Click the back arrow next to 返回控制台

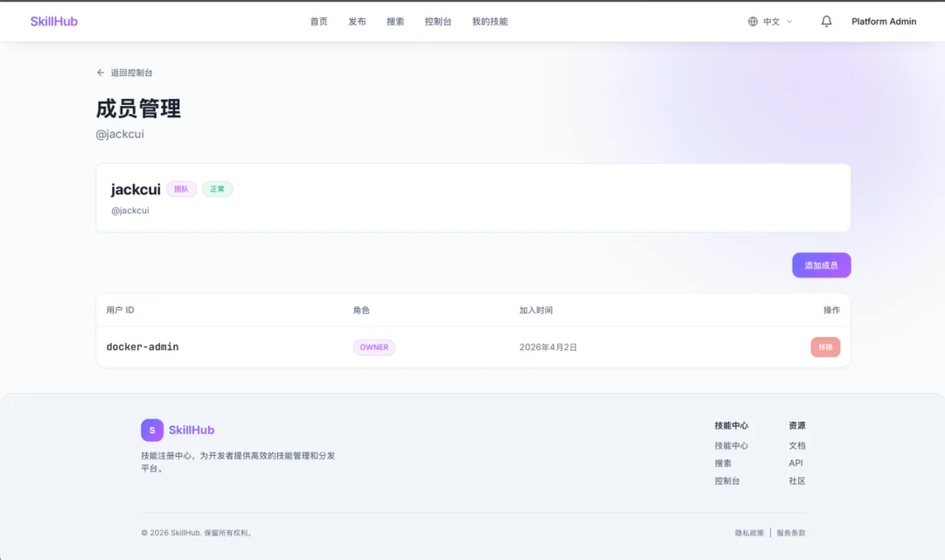click(101, 73)
